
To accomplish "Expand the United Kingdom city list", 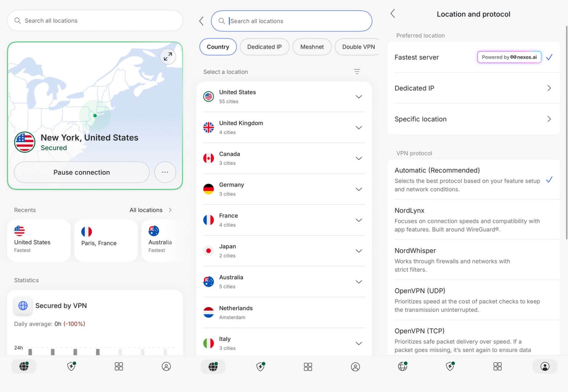I will click(x=359, y=127).
